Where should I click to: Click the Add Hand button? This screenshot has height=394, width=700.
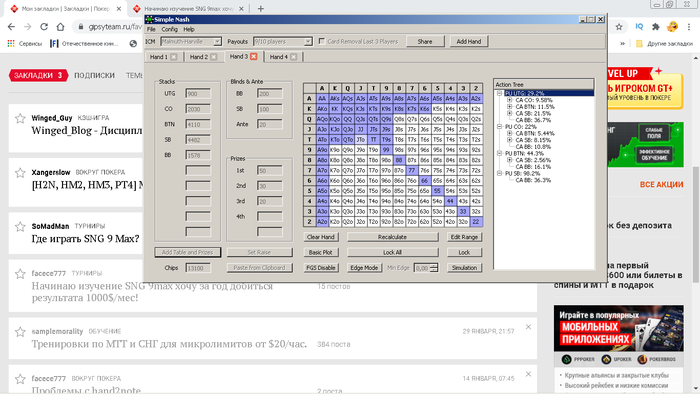[469, 41]
